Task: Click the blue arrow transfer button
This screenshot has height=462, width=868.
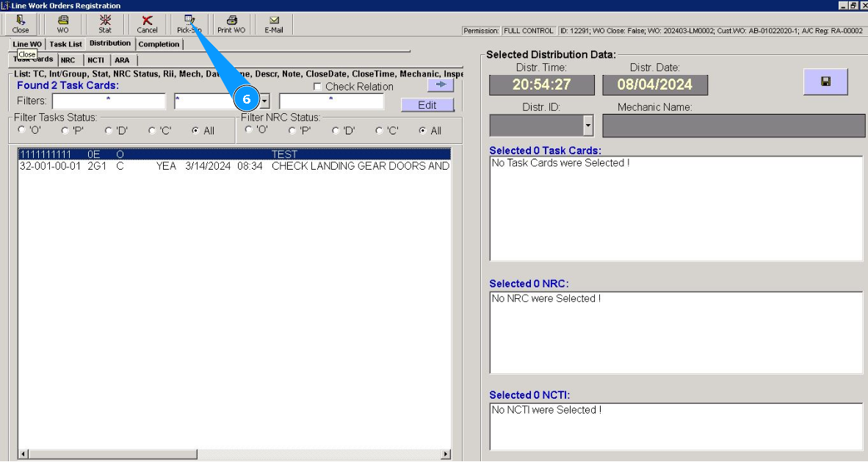Action: (x=441, y=84)
